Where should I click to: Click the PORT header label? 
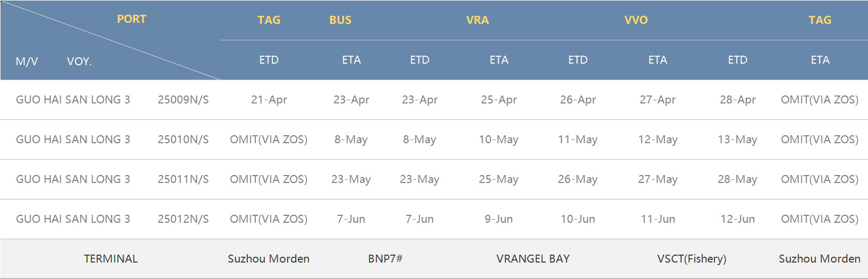[x=131, y=19]
